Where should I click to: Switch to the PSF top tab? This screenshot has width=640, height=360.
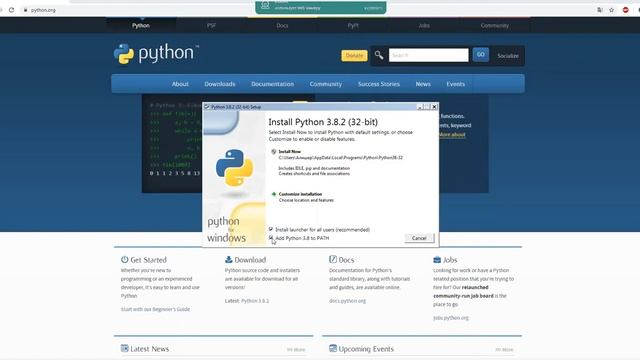point(211,25)
